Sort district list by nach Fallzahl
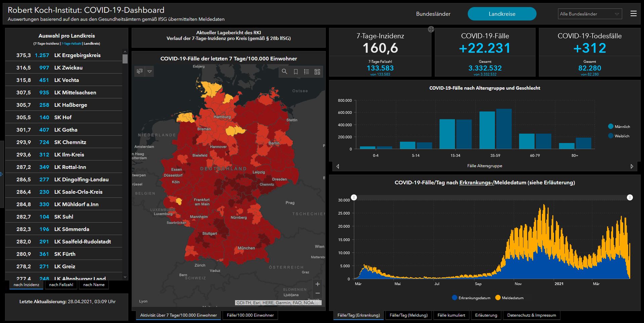This screenshot has width=644, height=323. 61,285
